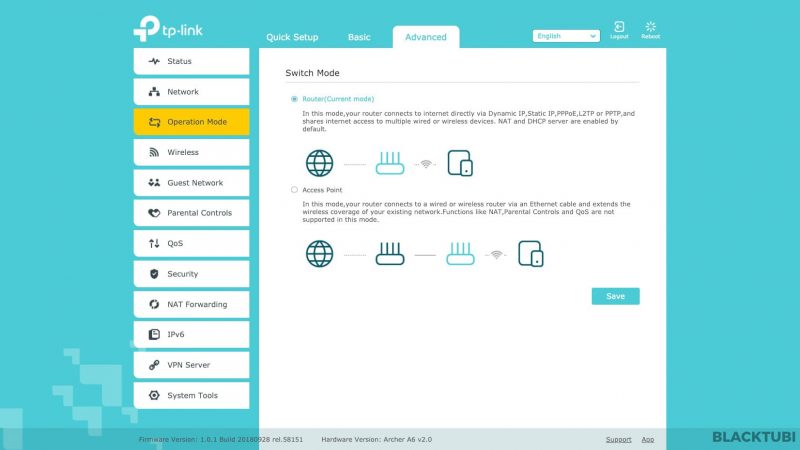Open Guest Network sidebar icon
The height and width of the screenshot is (450, 800).
tap(154, 183)
